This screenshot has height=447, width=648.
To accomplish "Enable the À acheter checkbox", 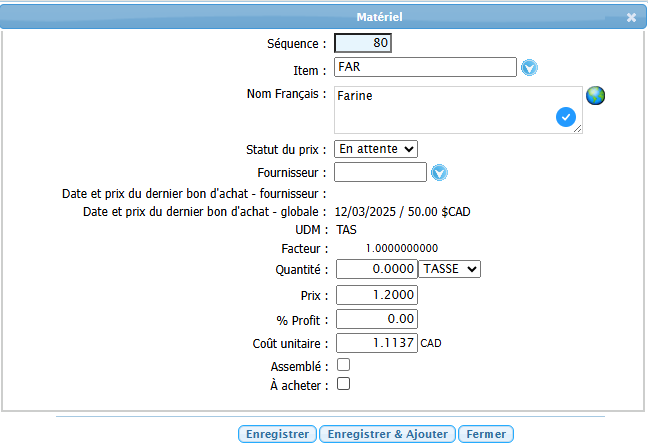I will click(343, 383).
